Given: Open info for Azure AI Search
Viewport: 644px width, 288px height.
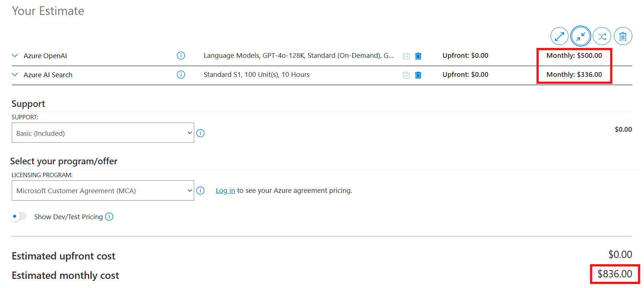Looking at the screenshot, I should pyautogui.click(x=181, y=75).
